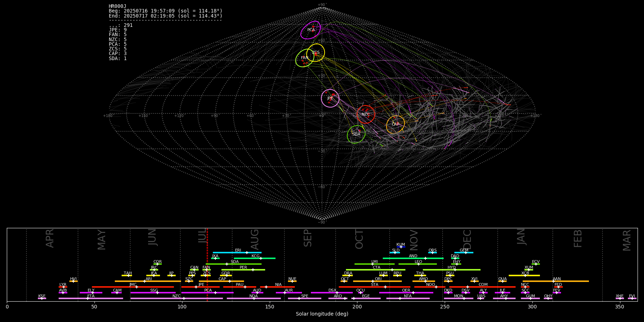Click the APR month label in timeline
The image size is (644, 322).
(50, 238)
